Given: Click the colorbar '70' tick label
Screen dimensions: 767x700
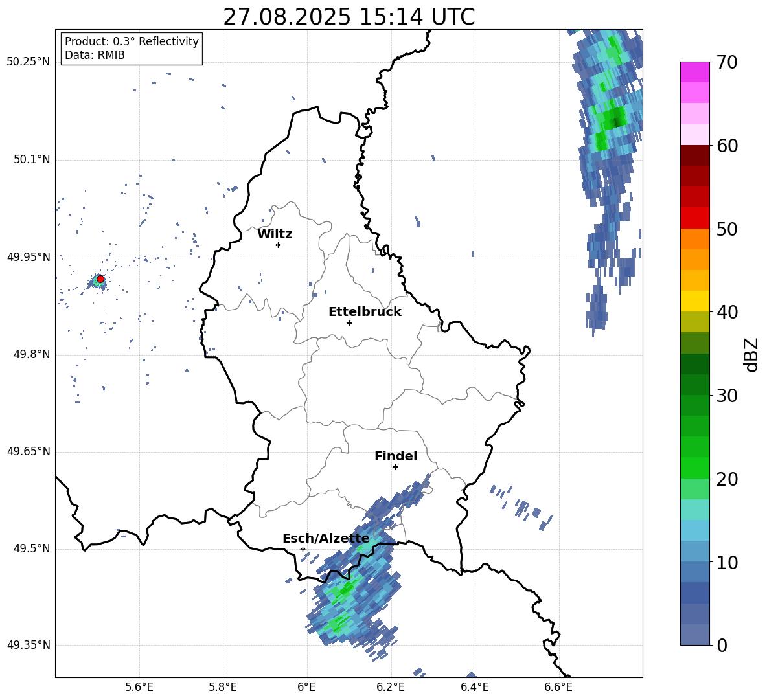Looking at the screenshot, I should tap(727, 62).
